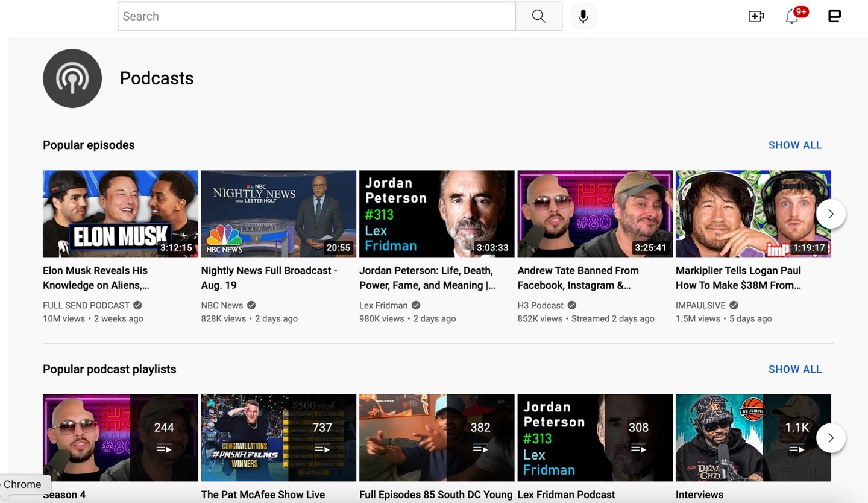The width and height of the screenshot is (868, 503).
Task: Click the verified badge next to Lex Fridman
Action: pos(415,305)
